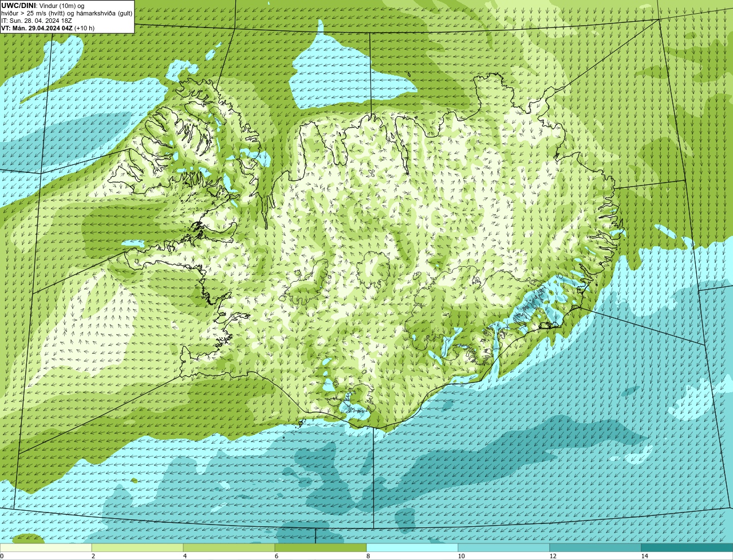Screen dimensions: 733x560
Task: Click the 'IT: Sun. 28. 04. 2024 18Z' line
Action: (37, 21)
